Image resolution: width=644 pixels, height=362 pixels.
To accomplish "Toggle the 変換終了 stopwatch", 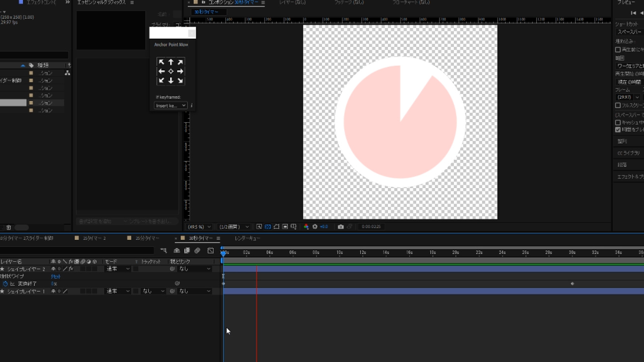I will coord(6,284).
